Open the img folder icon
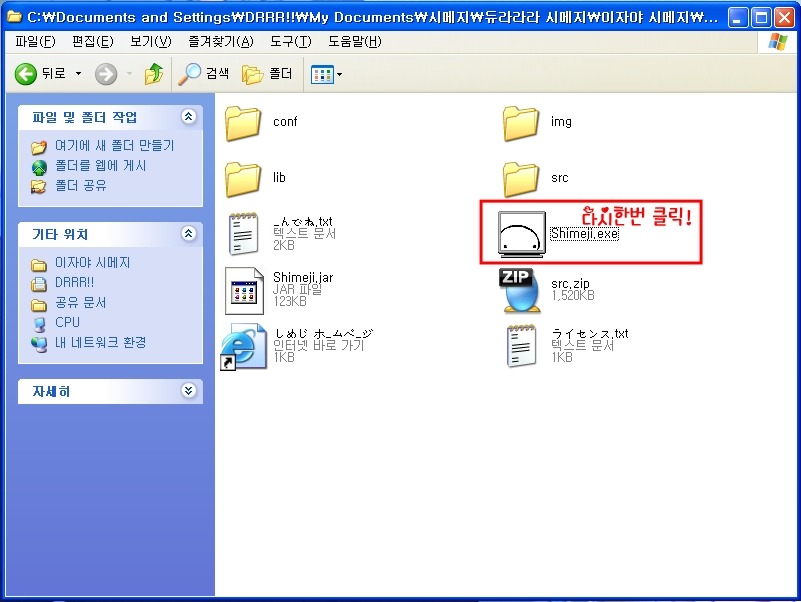This screenshot has height=602, width=801. (x=521, y=123)
